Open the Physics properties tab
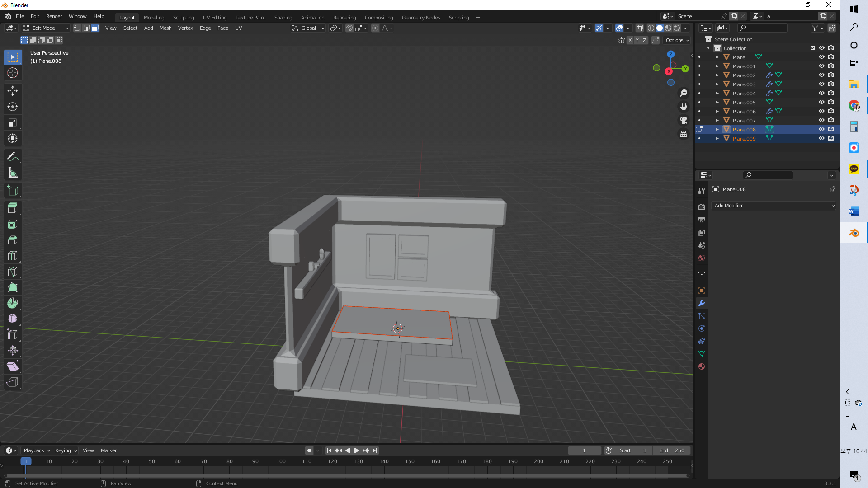Viewport: 868px width, 488px height. (702, 328)
